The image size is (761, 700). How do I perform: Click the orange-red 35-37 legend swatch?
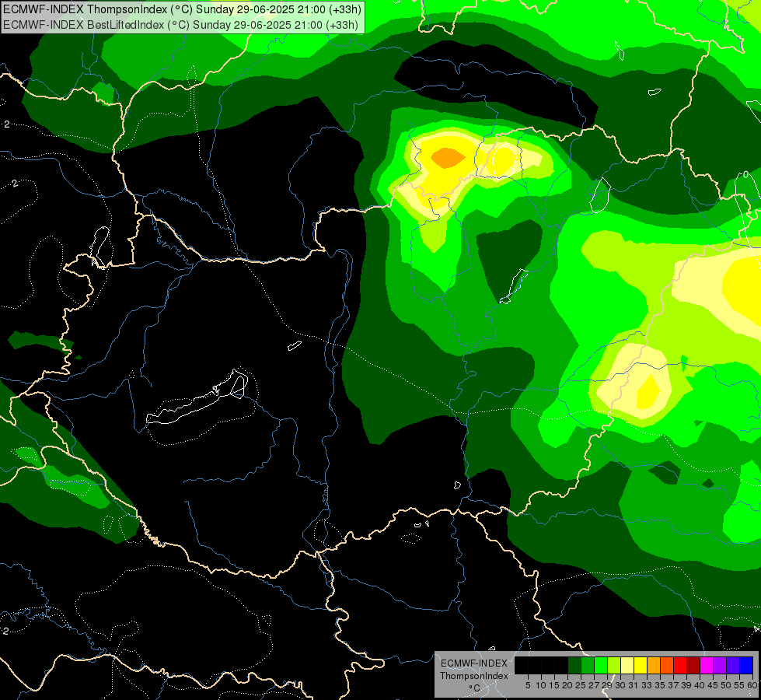coord(667,665)
